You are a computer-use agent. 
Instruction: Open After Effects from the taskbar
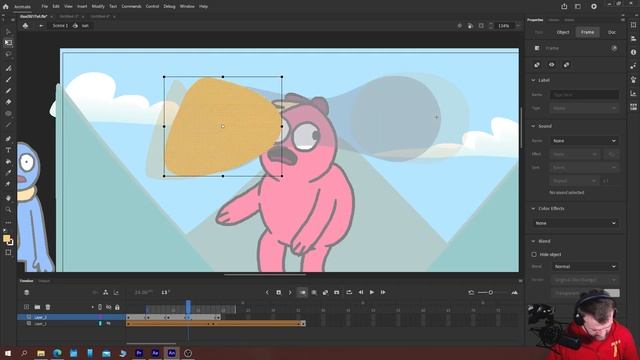pyautogui.click(x=155, y=353)
